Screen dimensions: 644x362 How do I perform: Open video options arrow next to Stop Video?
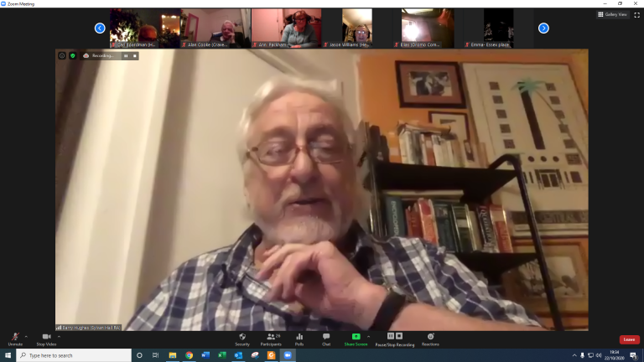(x=60, y=337)
